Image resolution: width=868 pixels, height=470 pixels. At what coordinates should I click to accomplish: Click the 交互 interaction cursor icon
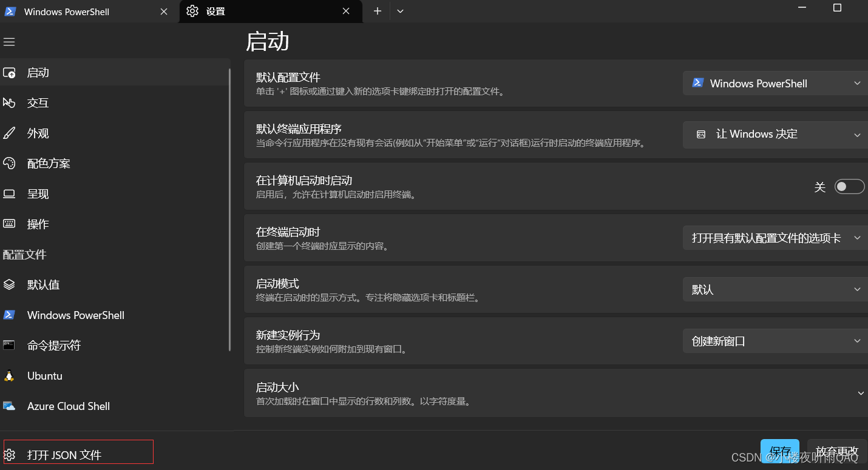[9, 103]
